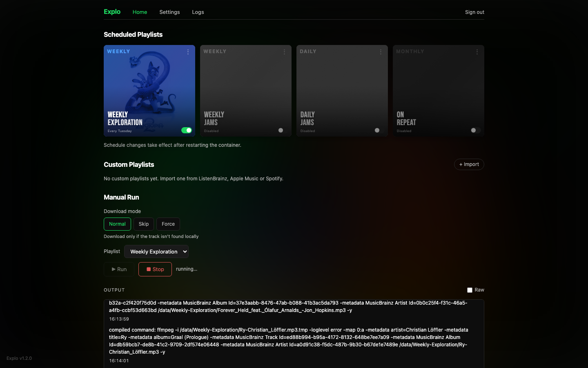Open options menu on Daily Jams card
Viewport: 588px width, 368px height.
click(x=381, y=52)
